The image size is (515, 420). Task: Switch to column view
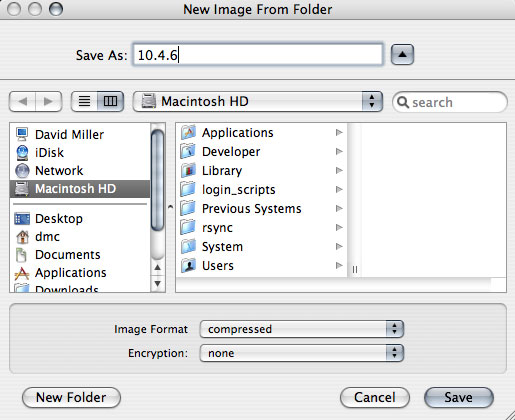point(110,101)
